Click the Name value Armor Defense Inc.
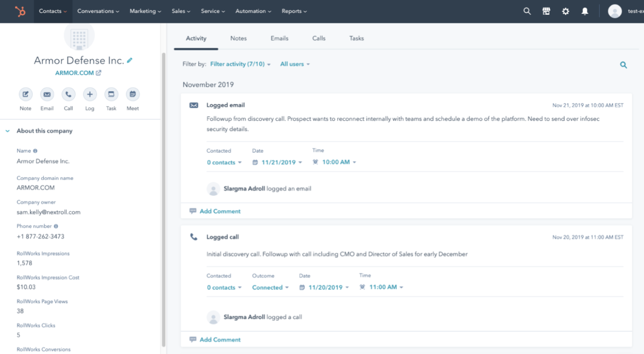 tap(43, 161)
